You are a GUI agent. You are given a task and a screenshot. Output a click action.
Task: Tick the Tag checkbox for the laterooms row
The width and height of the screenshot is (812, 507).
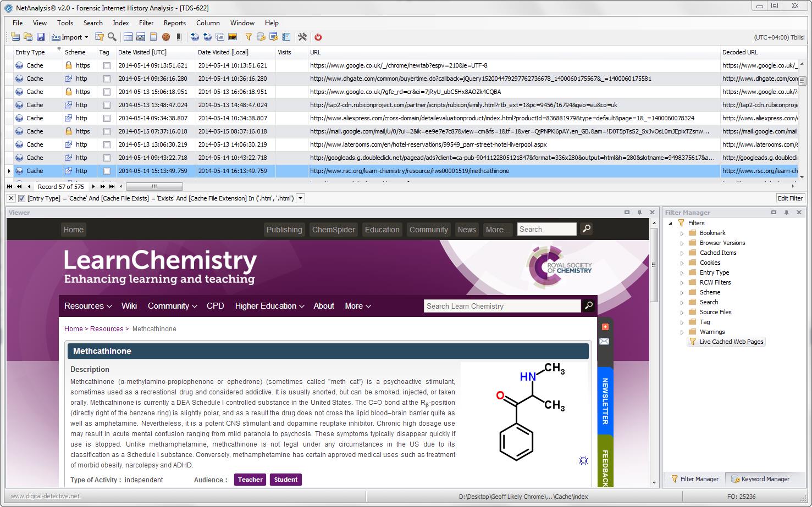107,144
